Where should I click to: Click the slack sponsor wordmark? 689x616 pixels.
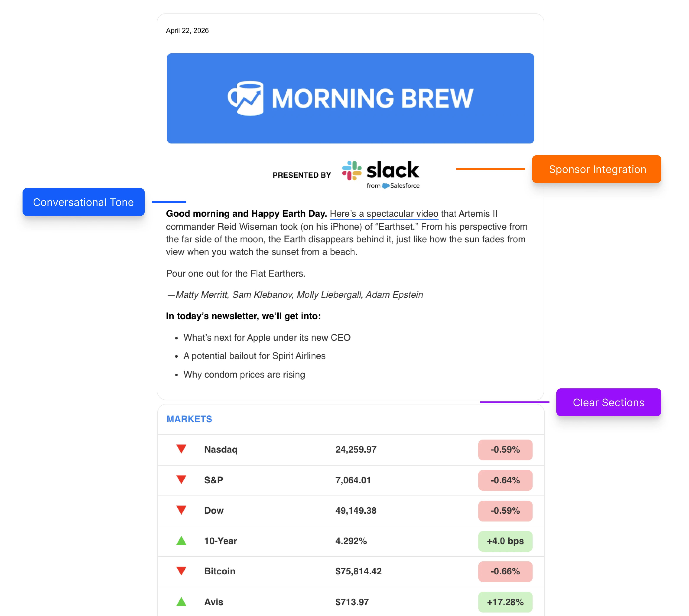[393, 170]
